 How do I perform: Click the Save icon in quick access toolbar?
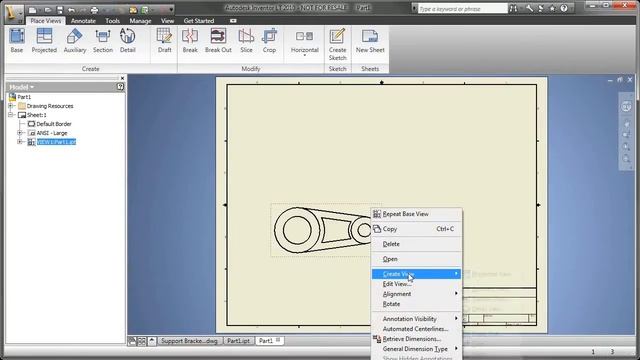[60, 9]
